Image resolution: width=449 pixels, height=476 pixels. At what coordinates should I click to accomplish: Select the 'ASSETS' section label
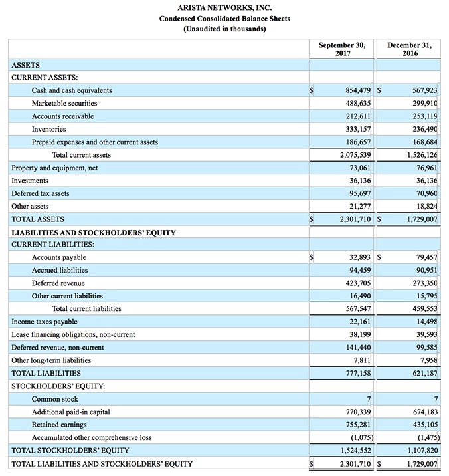tap(25, 65)
